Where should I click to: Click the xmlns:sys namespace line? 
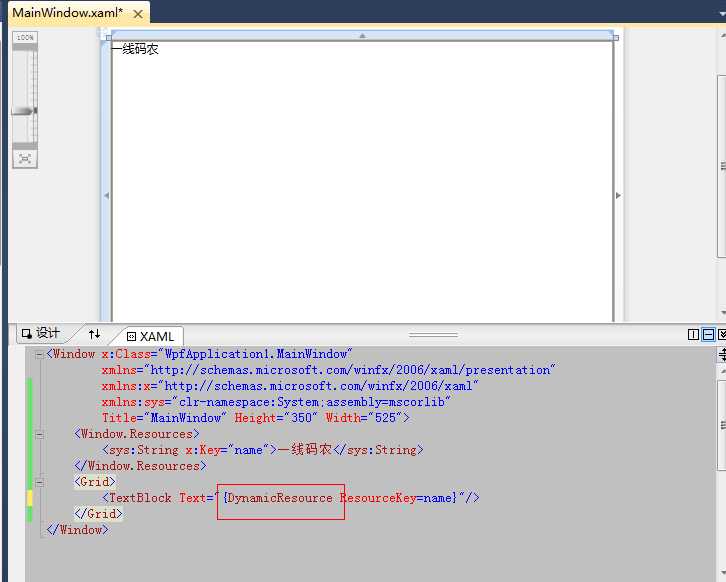276,402
